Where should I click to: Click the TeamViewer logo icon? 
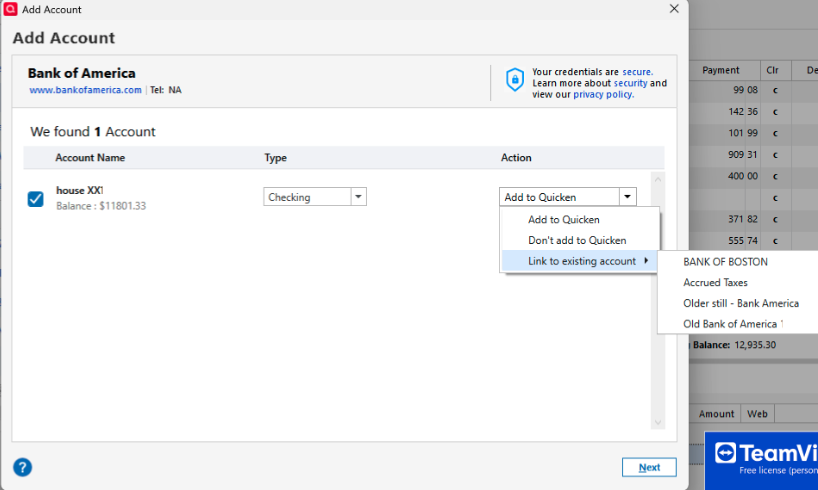click(725, 452)
